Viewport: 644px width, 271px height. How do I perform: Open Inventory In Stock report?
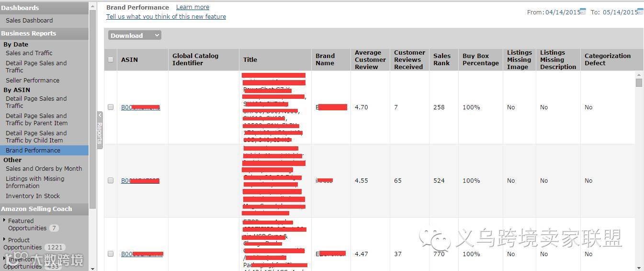(33, 196)
